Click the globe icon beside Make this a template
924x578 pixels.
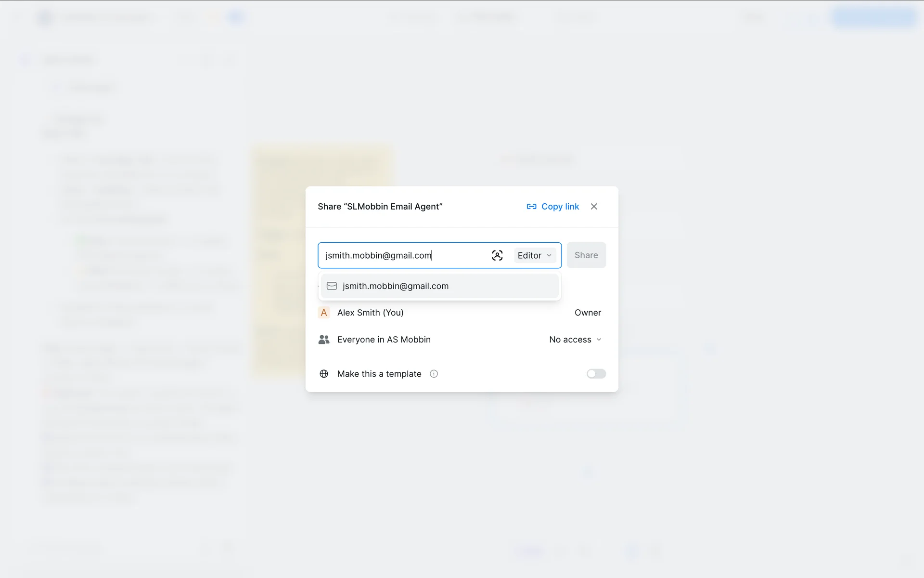[x=324, y=374]
